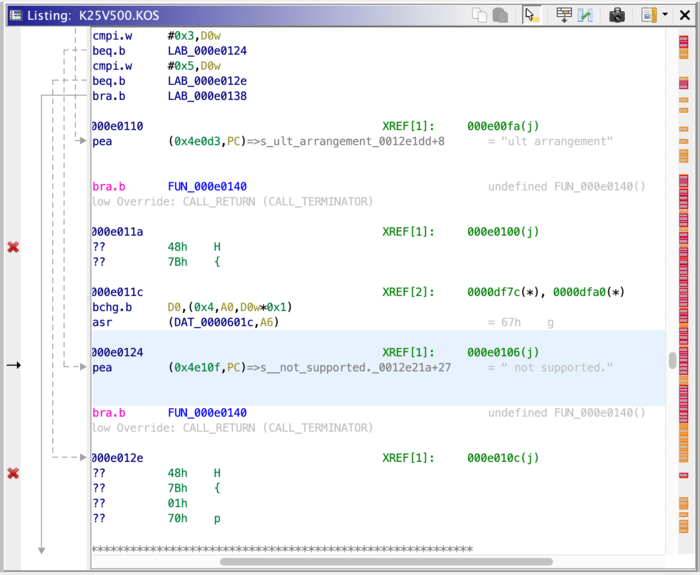Close the Listing panel with X
Screen dimensions: 700x575
pos(685,15)
